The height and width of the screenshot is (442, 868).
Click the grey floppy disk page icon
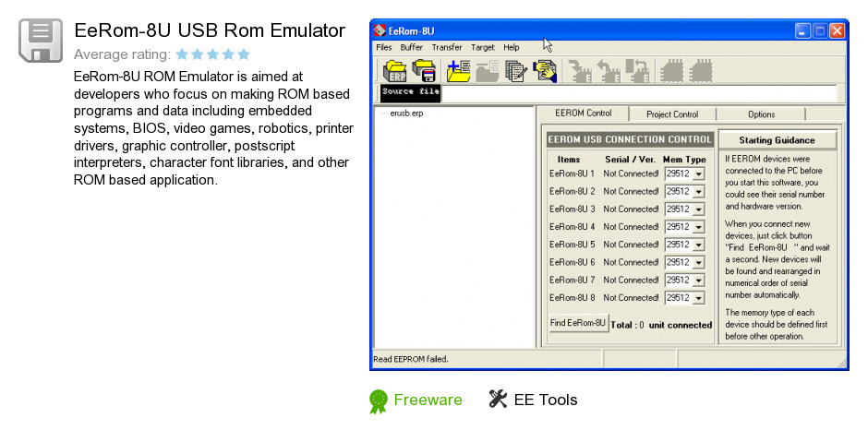tap(41, 41)
